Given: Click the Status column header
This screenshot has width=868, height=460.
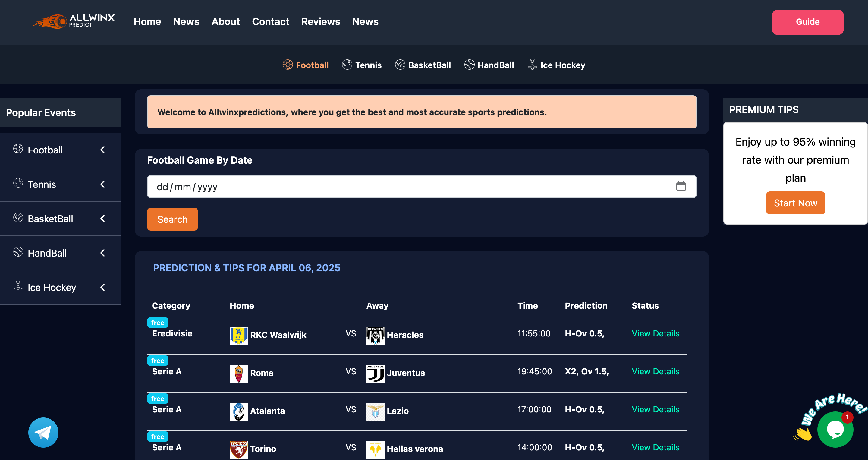Looking at the screenshot, I should click(x=645, y=306).
